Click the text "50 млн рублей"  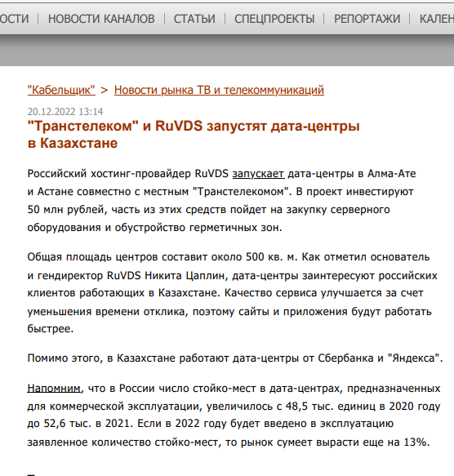pos(66,210)
